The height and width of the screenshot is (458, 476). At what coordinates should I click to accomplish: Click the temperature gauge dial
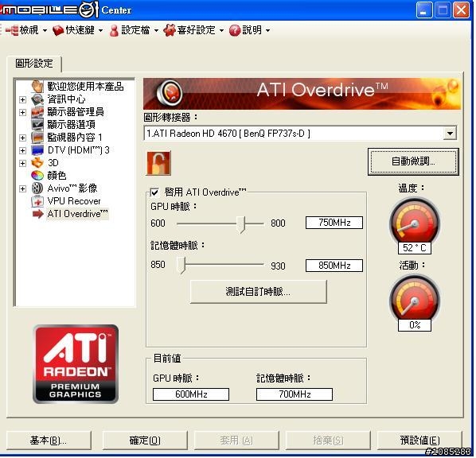[x=415, y=223]
